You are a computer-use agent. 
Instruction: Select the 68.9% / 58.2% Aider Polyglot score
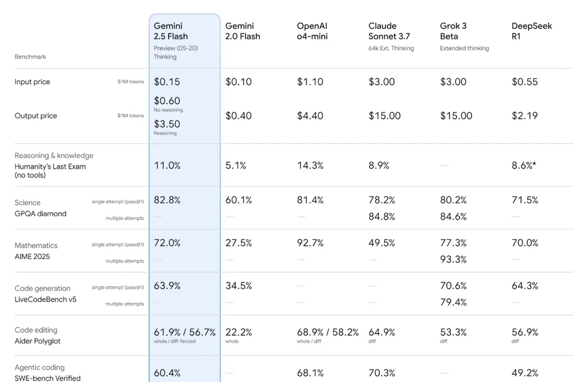(x=328, y=332)
